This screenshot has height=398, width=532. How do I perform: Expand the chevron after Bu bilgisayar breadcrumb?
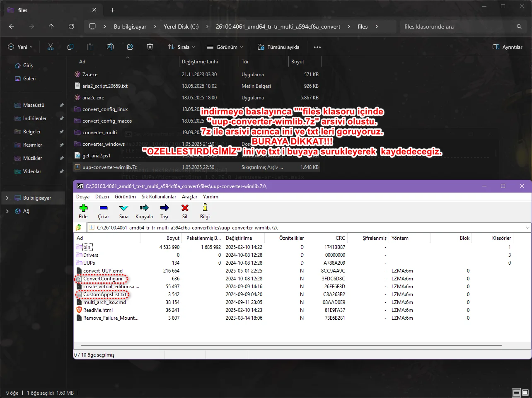[155, 27]
